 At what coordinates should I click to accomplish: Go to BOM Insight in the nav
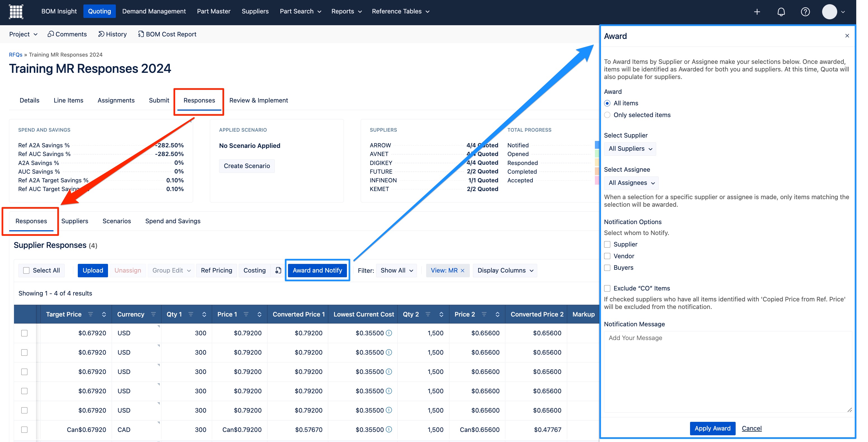tap(59, 11)
